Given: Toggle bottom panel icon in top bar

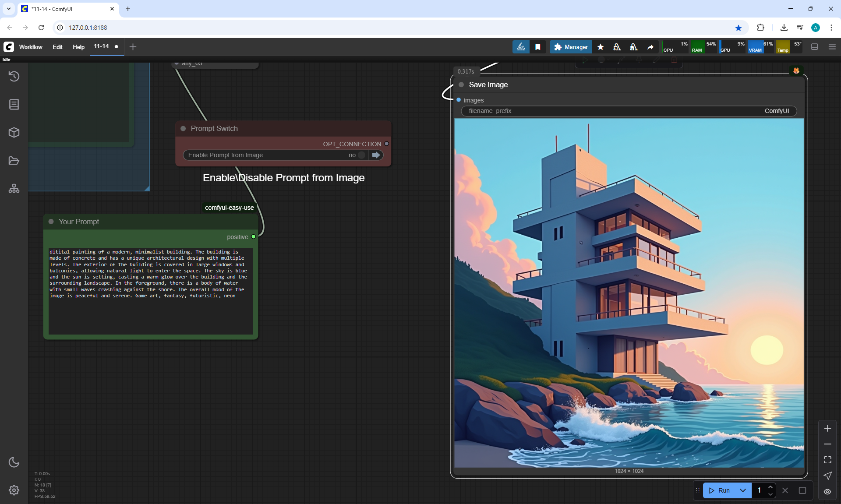Looking at the screenshot, I should tap(815, 47).
